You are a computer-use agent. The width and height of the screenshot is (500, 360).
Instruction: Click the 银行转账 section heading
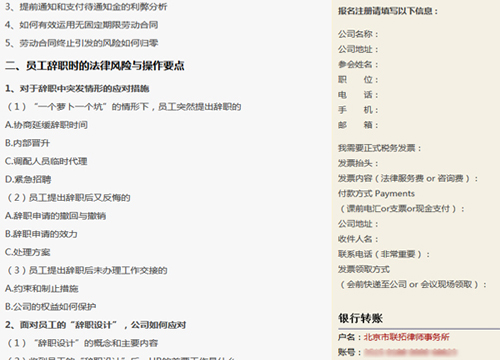coord(360,318)
